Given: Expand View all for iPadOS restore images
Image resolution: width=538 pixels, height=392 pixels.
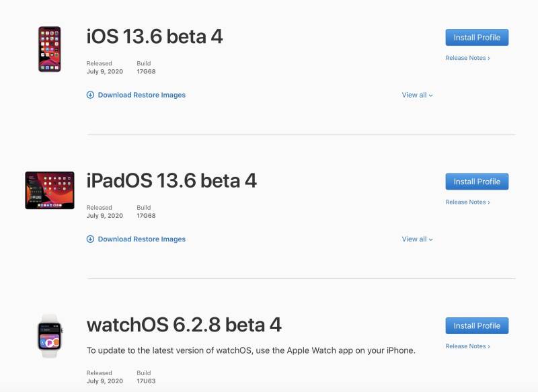Looking at the screenshot, I should point(417,239).
